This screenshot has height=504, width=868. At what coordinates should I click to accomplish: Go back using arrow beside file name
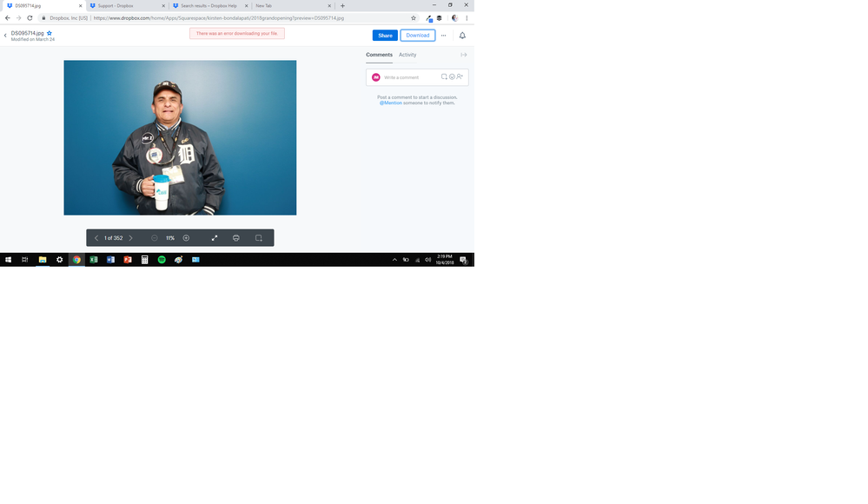pyautogui.click(x=5, y=36)
